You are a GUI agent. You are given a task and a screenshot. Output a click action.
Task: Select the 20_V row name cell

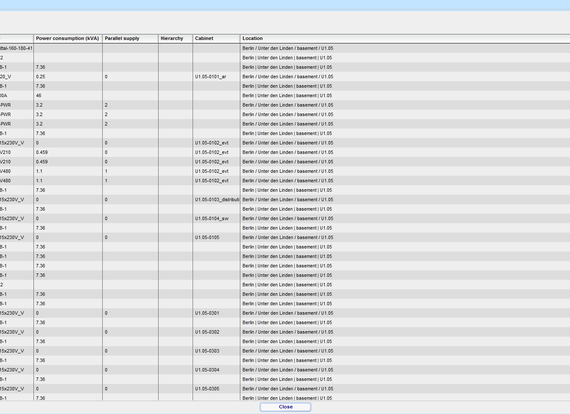tap(16, 77)
